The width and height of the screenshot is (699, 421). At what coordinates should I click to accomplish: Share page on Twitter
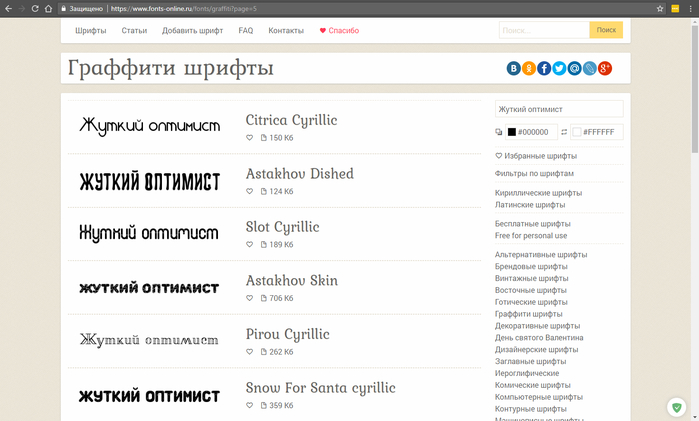[x=559, y=68]
